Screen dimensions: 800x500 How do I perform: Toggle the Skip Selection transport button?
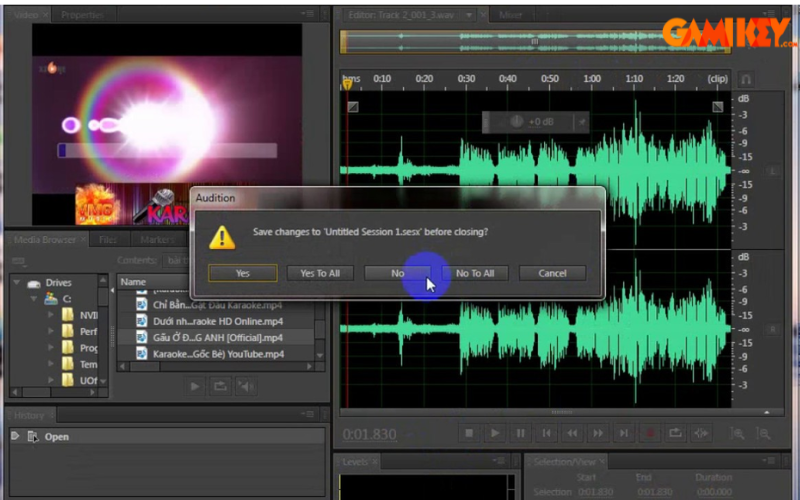(702, 433)
